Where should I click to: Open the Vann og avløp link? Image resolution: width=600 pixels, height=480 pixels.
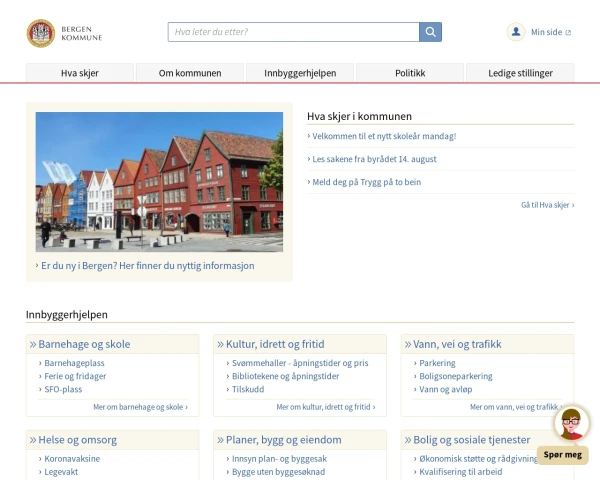pyautogui.click(x=446, y=389)
